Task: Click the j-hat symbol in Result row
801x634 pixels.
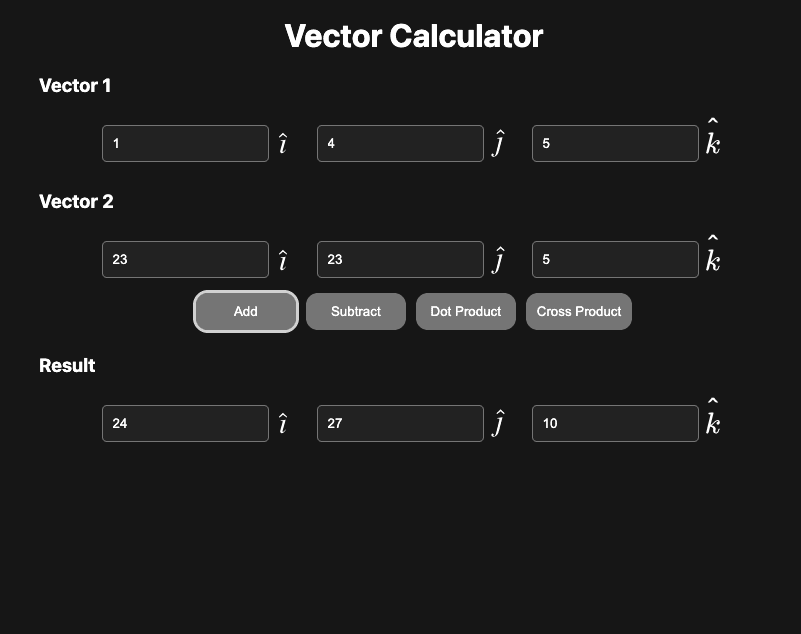Action: pyautogui.click(x=498, y=425)
